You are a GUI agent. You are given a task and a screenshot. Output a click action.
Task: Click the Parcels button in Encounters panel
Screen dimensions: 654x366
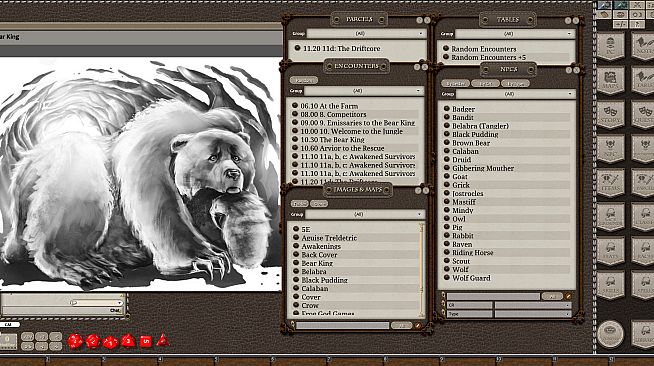pos(304,80)
